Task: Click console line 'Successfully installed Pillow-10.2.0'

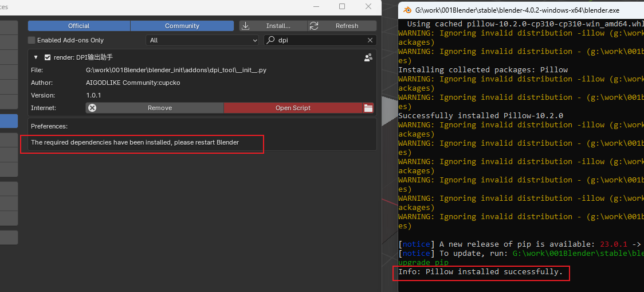Action: coord(481,116)
